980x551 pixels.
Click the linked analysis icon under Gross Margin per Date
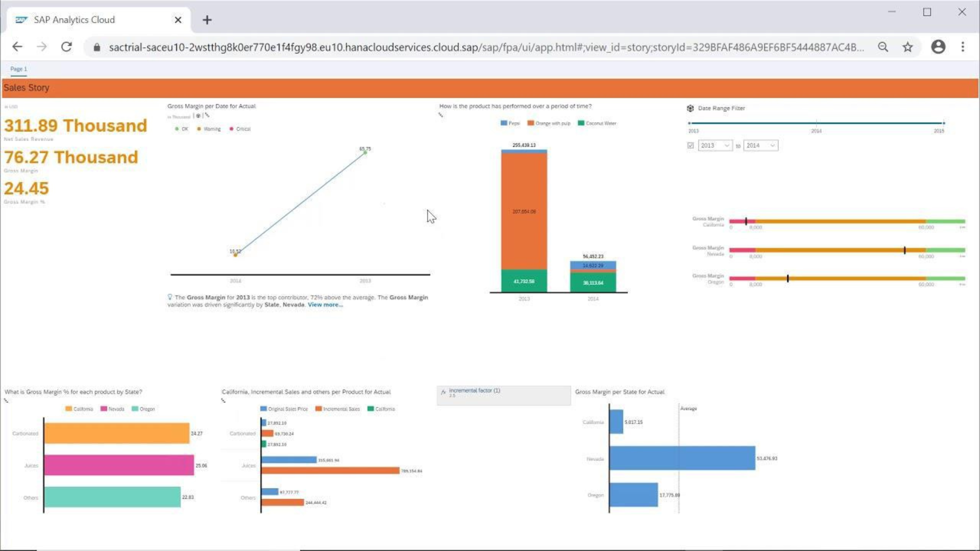coord(207,115)
